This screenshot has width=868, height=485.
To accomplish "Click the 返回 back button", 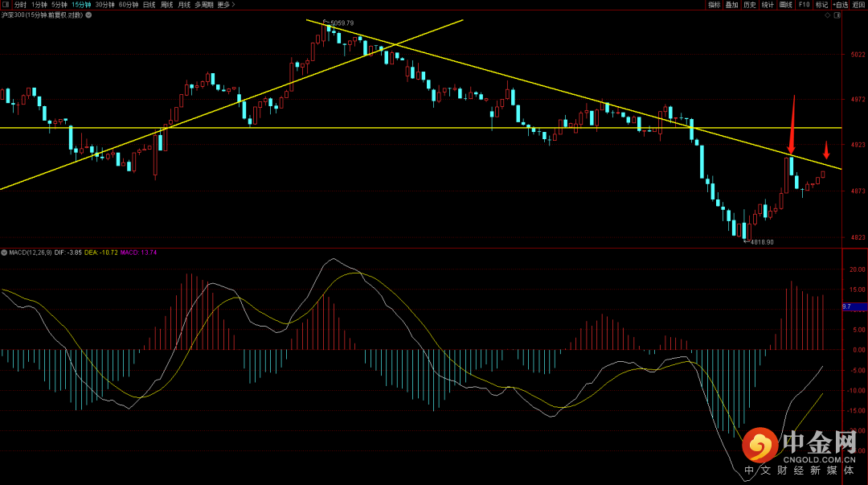I will (859, 5).
